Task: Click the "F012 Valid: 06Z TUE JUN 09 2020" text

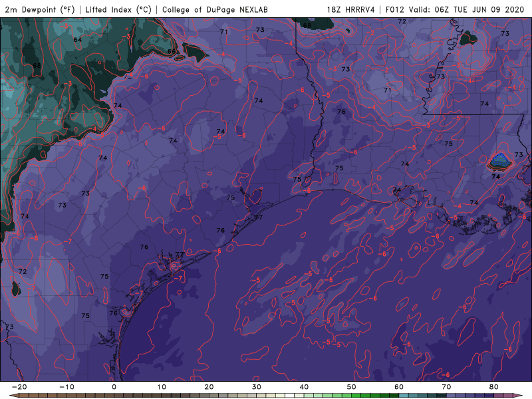Action: pos(455,9)
